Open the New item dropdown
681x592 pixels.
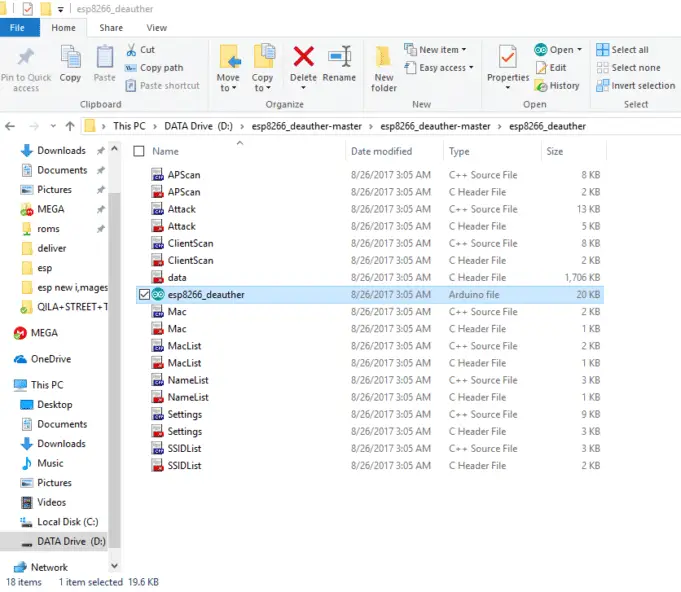click(437, 50)
